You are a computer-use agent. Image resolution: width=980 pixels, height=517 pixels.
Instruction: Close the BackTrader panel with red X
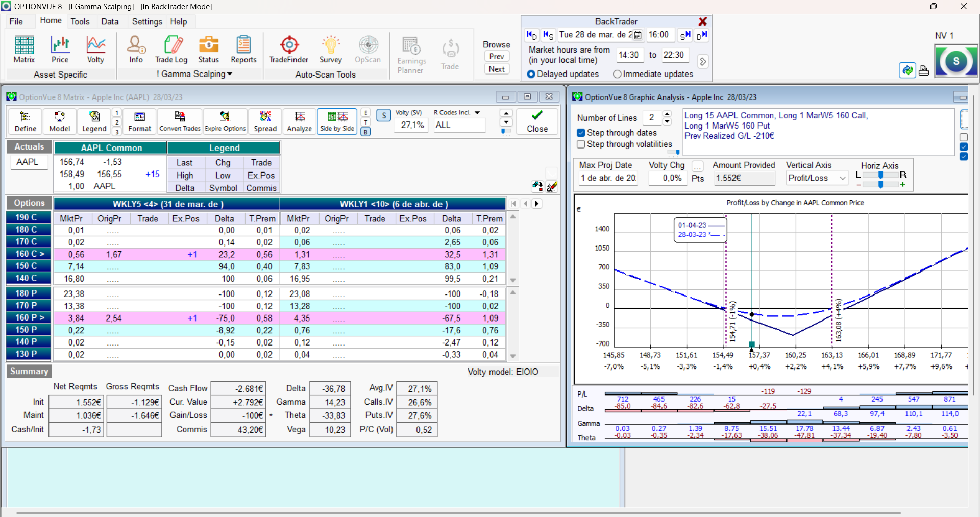[703, 21]
